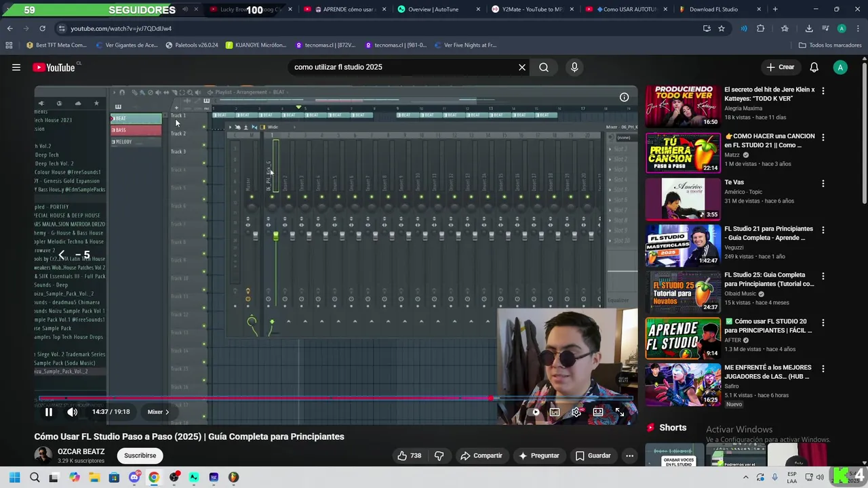Open Chrome apps grid shortcut
The width and height of the screenshot is (868, 488).
point(9,45)
